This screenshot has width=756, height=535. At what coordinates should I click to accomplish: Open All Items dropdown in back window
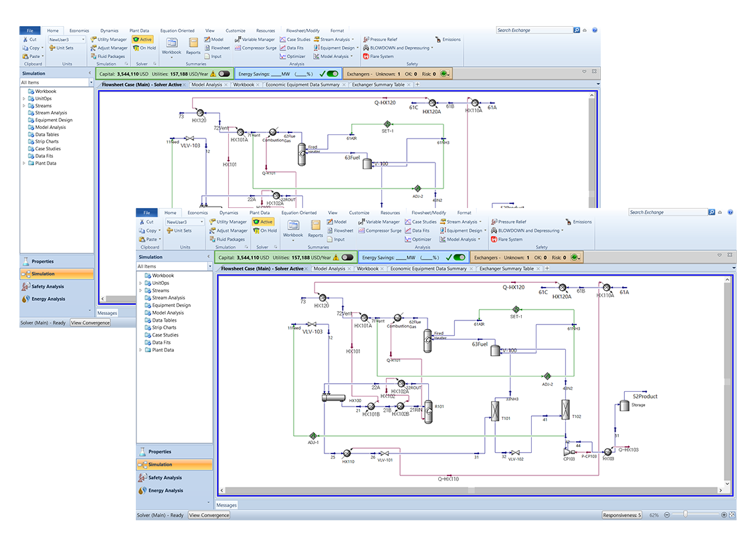(x=90, y=82)
